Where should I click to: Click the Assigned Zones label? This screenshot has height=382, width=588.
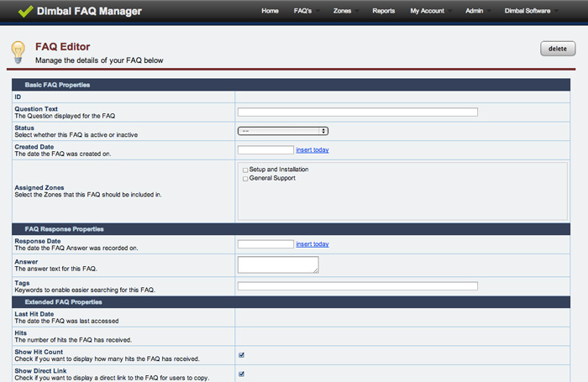click(x=39, y=188)
